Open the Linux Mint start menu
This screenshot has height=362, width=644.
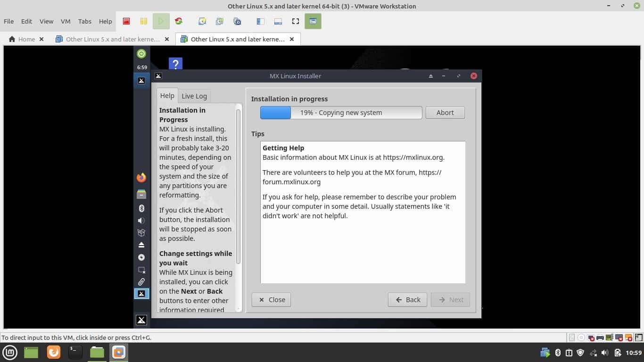tap(10, 352)
